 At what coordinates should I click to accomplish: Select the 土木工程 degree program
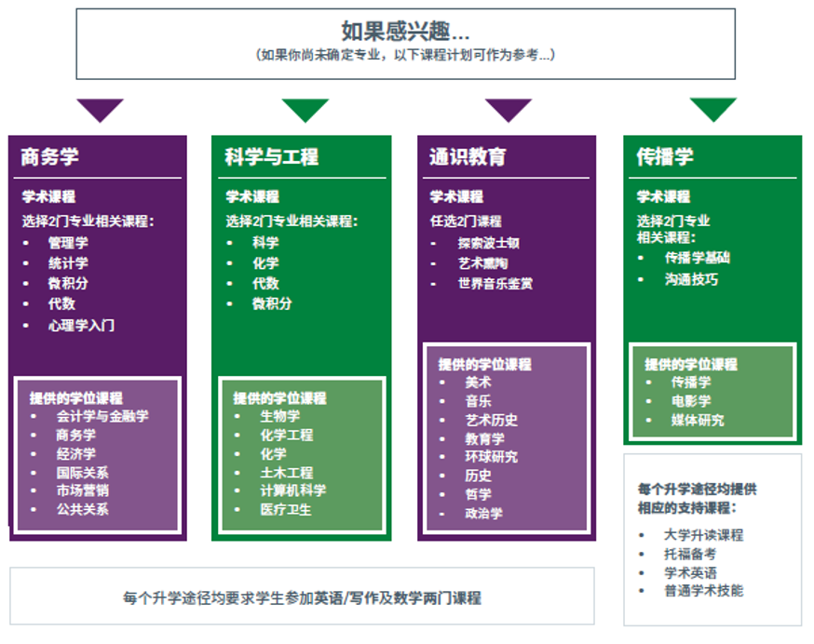click(286, 473)
